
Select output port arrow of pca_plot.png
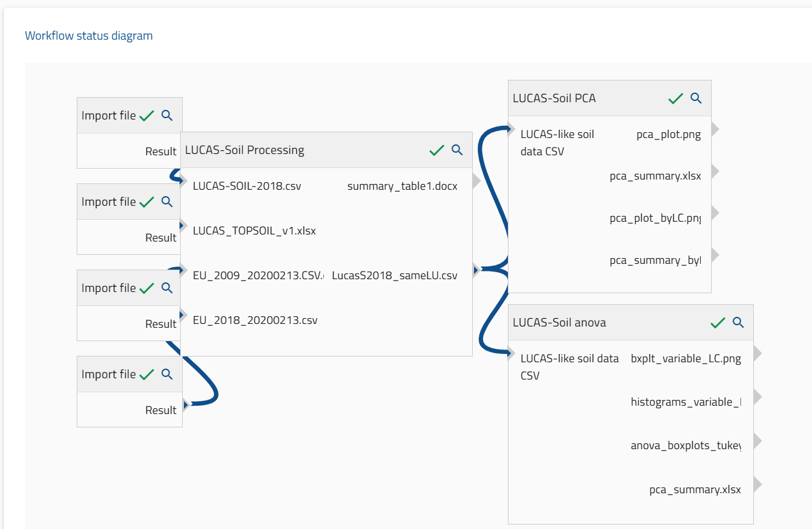click(x=715, y=129)
